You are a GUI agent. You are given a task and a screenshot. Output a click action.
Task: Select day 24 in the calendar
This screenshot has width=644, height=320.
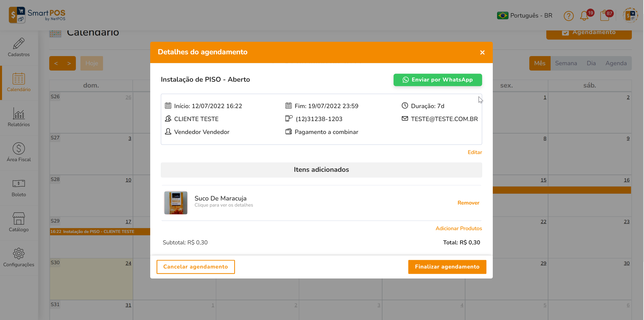point(128,263)
